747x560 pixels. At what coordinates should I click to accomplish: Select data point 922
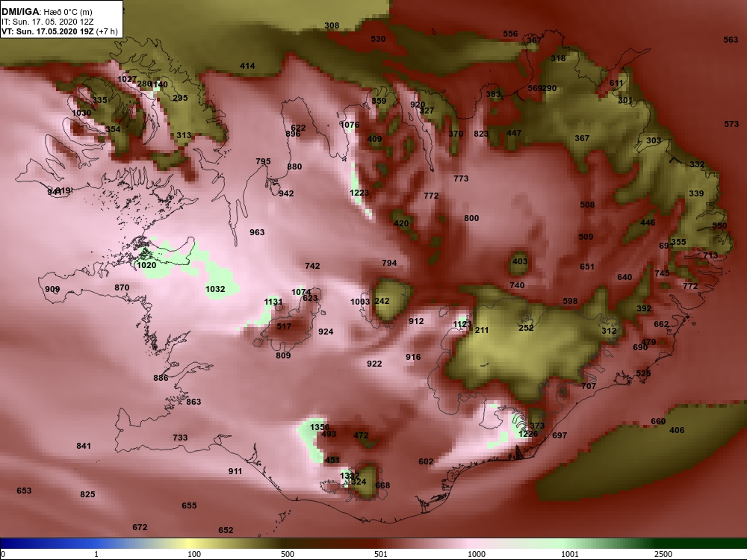[x=374, y=364]
